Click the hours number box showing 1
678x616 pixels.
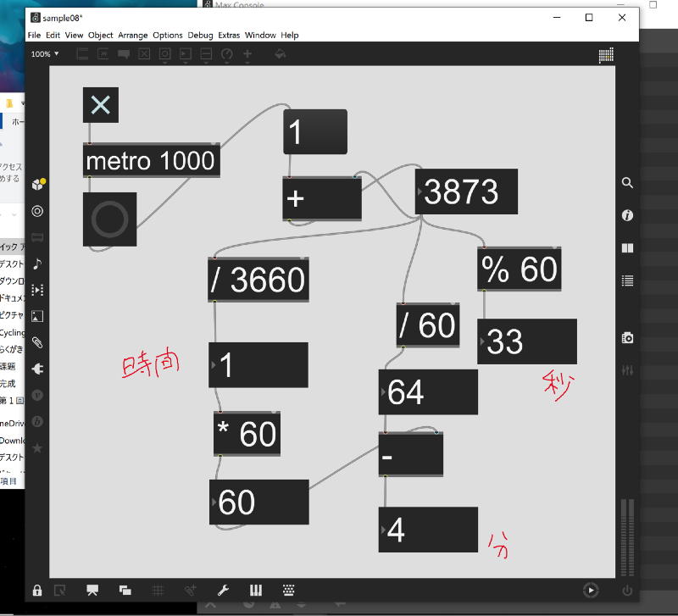tap(258, 365)
